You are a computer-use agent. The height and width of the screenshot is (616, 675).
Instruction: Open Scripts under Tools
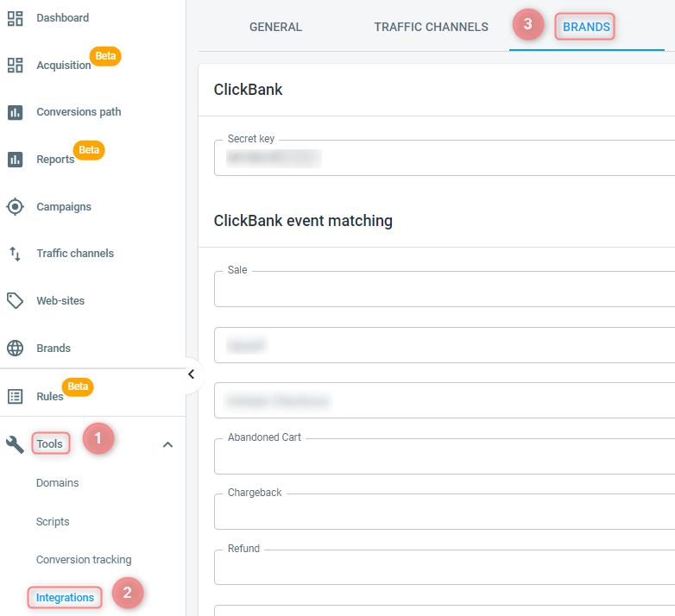[x=53, y=522]
